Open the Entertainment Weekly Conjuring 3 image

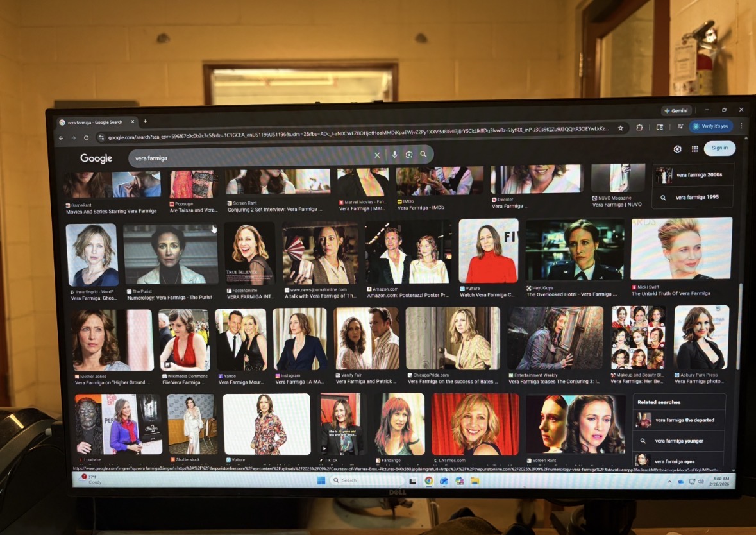point(555,337)
